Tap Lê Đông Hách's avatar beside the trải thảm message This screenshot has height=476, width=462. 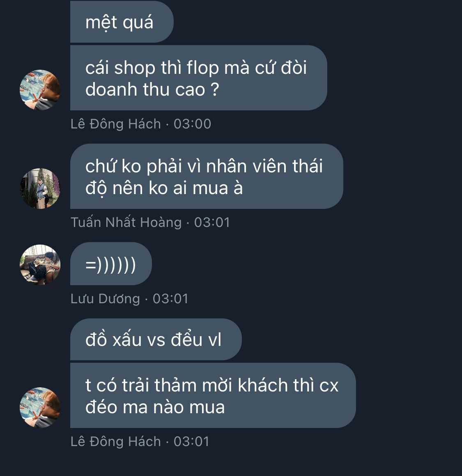(x=40, y=407)
